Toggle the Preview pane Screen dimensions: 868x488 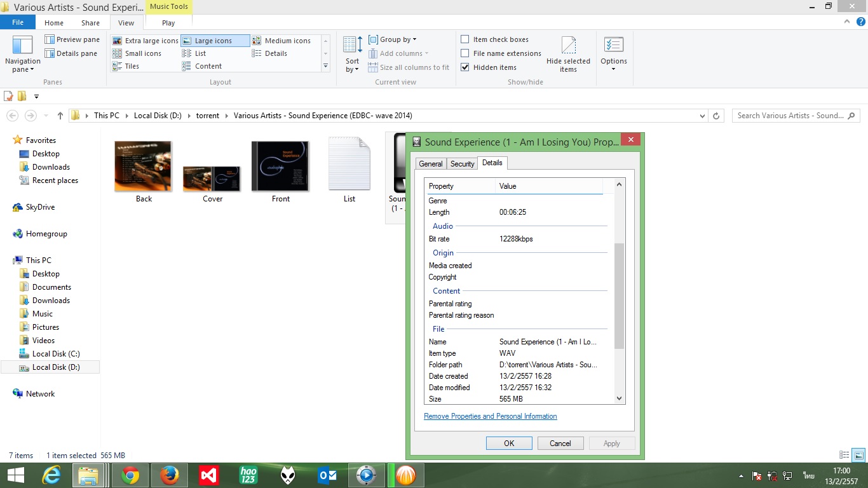pyautogui.click(x=72, y=39)
